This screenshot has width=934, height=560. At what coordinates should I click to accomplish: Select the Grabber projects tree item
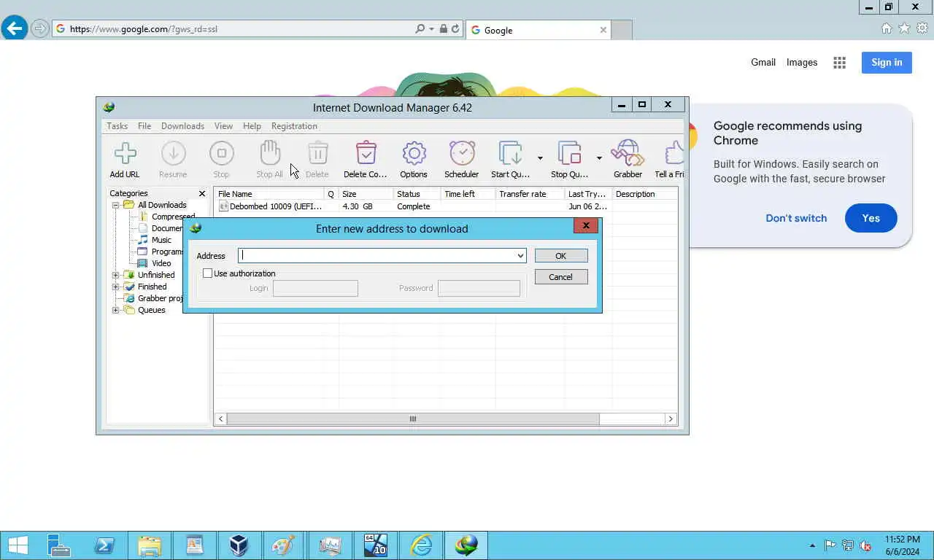(x=153, y=298)
